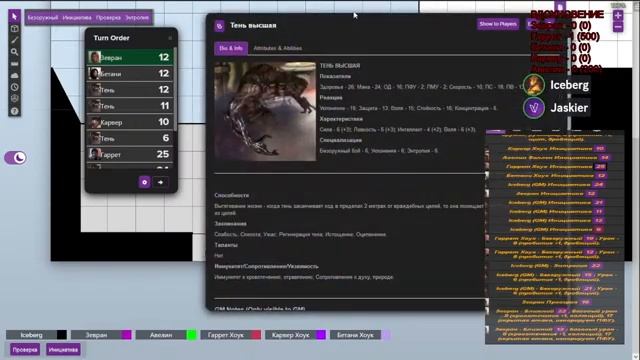
Task: Click the Инициатива macro in top bar
Action: click(x=77, y=18)
